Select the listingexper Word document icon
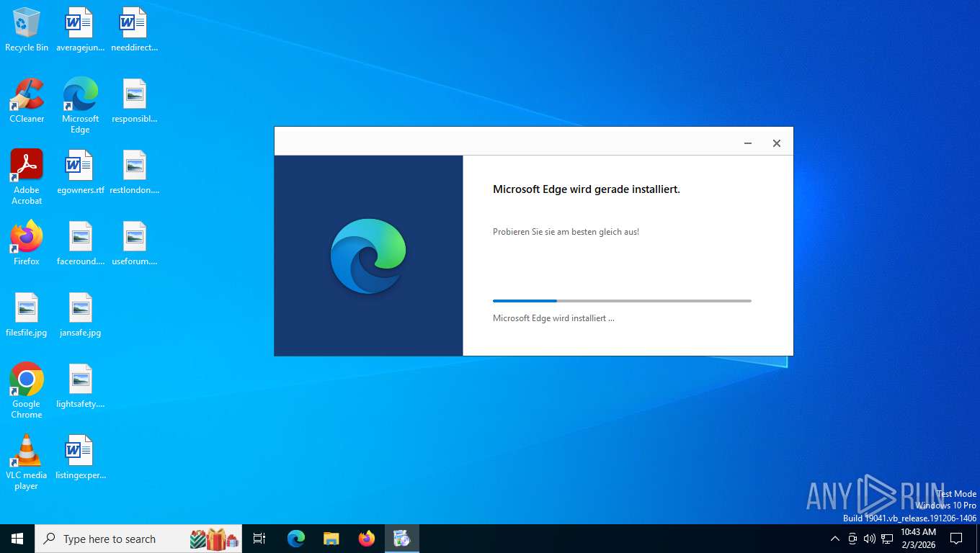 80,457
